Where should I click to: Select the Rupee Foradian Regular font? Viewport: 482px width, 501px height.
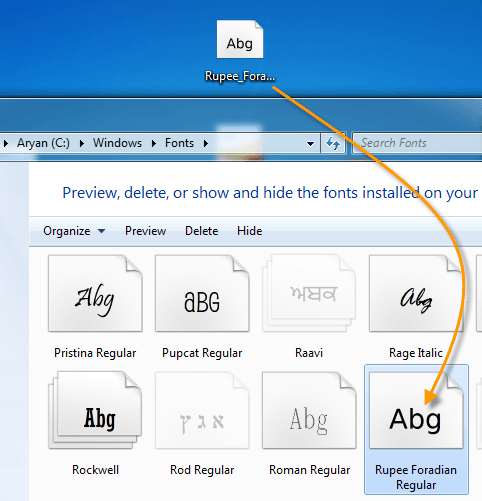(416, 429)
